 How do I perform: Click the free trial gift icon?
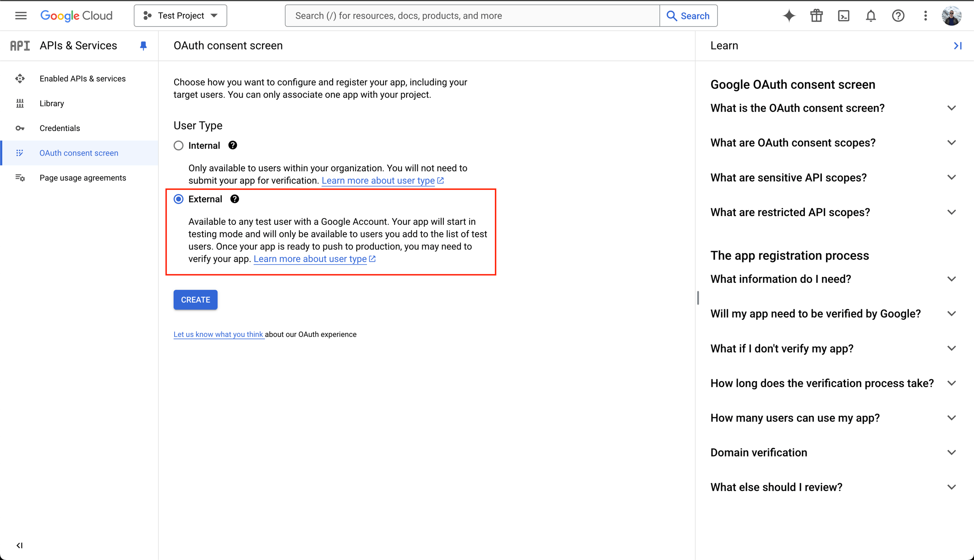pyautogui.click(x=816, y=15)
